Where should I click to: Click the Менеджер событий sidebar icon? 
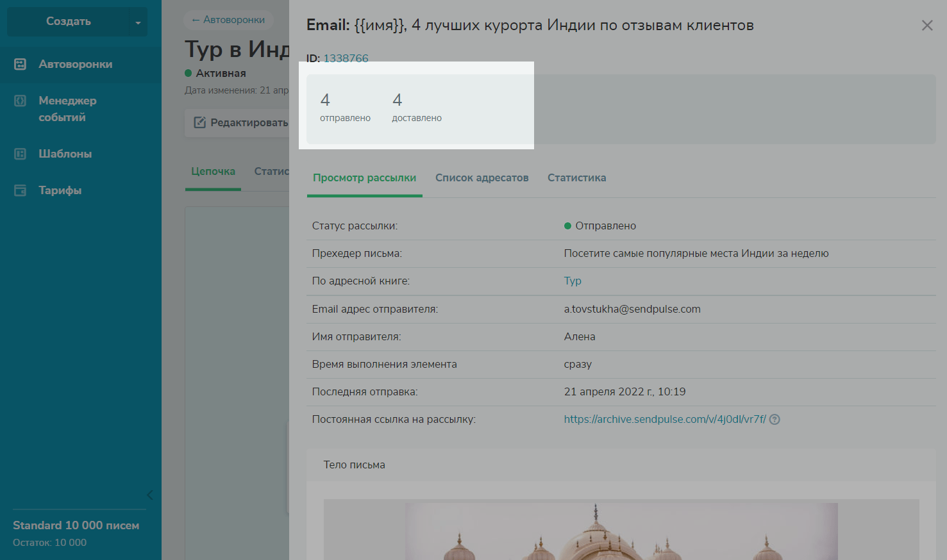pyautogui.click(x=21, y=101)
